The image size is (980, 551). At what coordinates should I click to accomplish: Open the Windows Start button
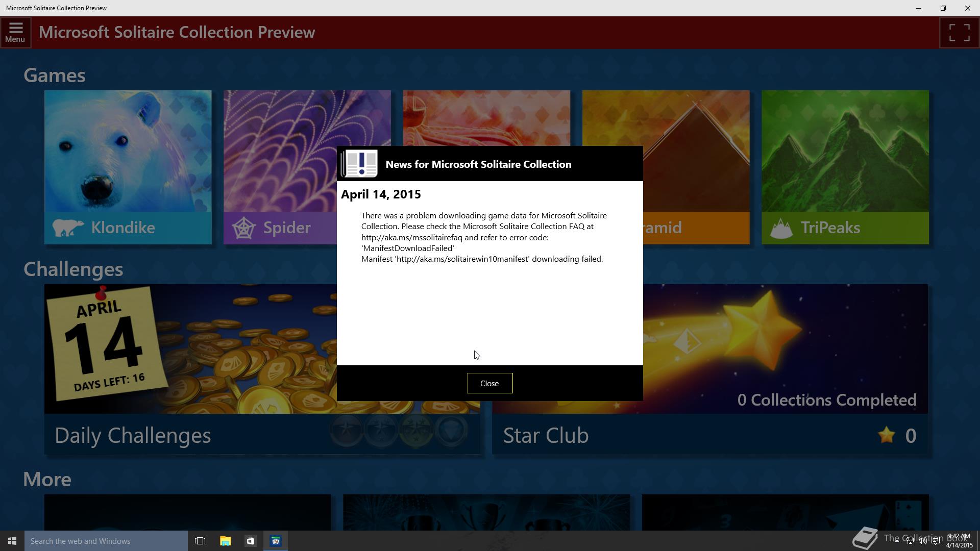click(x=12, y=541)
